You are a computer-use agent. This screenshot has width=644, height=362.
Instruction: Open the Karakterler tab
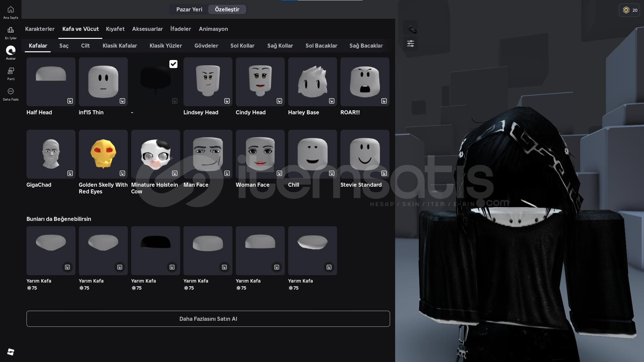(40, 29)
